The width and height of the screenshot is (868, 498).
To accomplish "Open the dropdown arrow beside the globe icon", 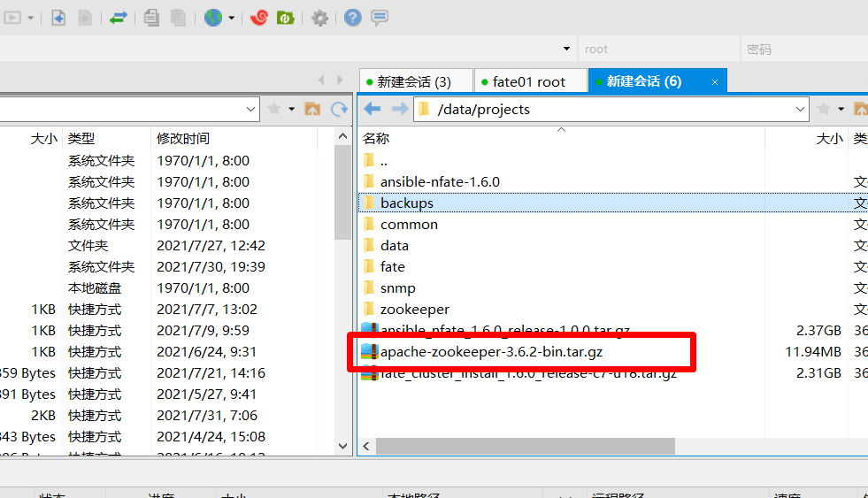I will click(232, 19).
